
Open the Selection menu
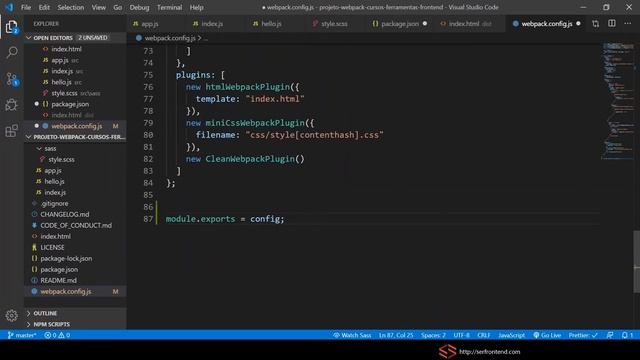click(x=71, y=7)
